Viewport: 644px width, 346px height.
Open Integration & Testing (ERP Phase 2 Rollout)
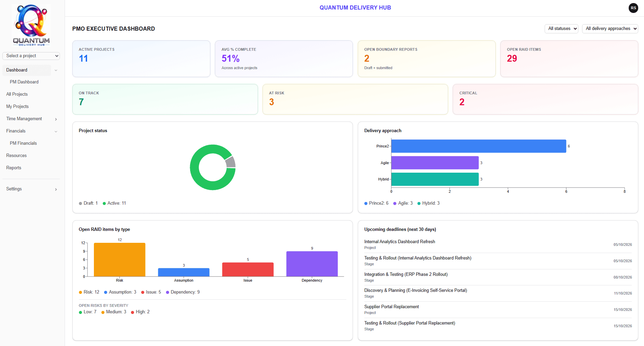point(498,277)
